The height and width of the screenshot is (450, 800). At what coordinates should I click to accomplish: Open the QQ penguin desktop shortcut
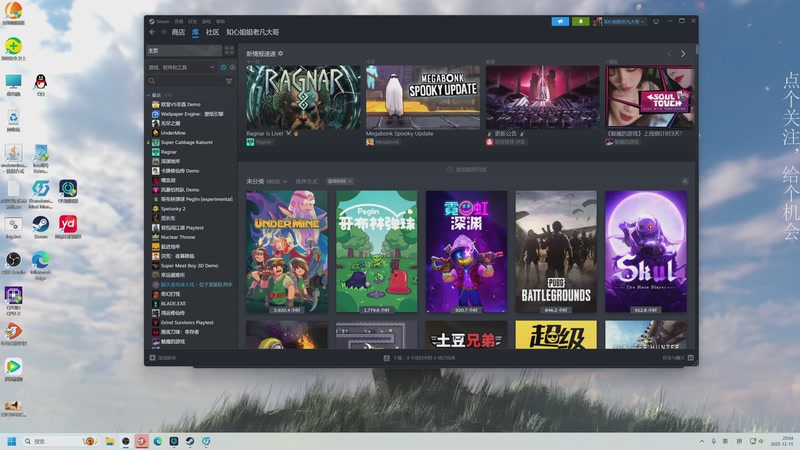click(40, 82)
